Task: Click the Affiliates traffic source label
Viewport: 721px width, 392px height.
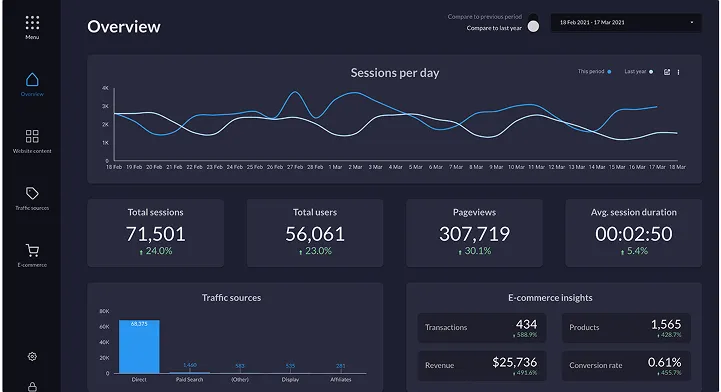Action: pyautogui.click(x=341, y=380)
